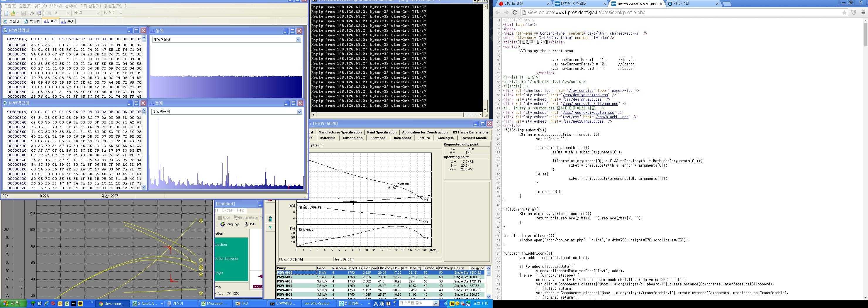The height and width of the screenshot is (308, 868).
Task: Click the Language globe icon button
Action: tap(230, 224)
